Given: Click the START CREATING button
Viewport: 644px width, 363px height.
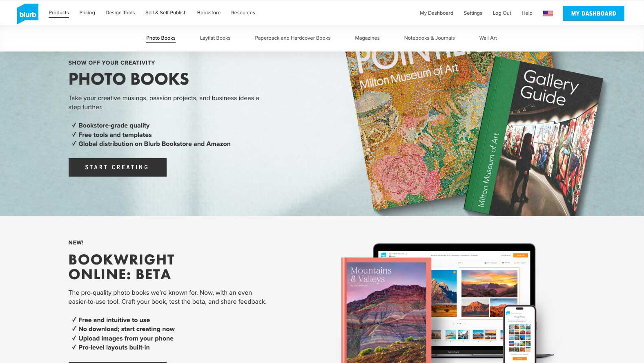Looking at the screenshot, I should [x=118, y=167].
